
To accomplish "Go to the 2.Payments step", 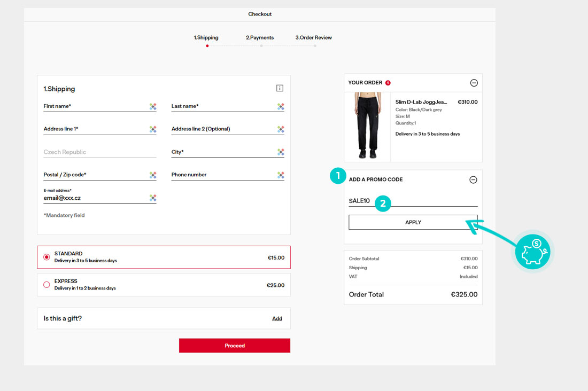I will (x=260, y=38).
